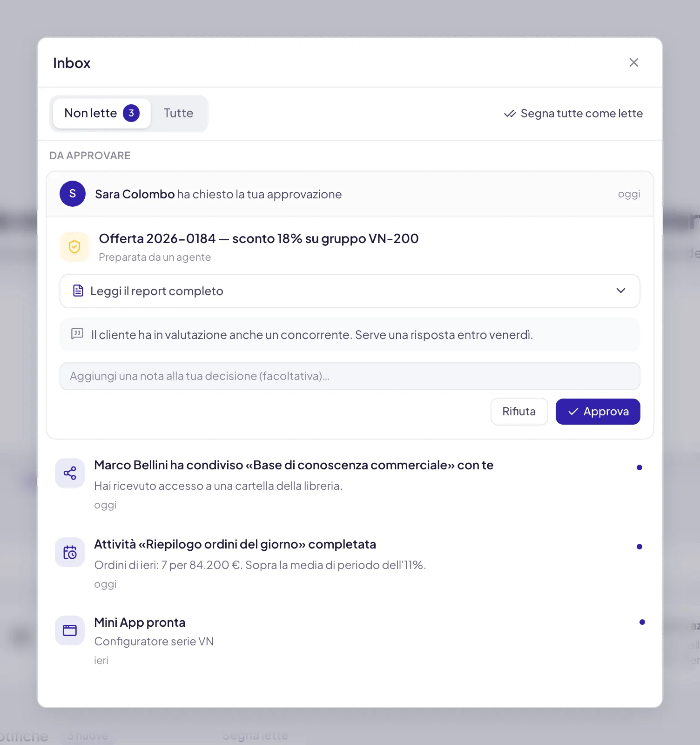Click the document icon in Leggi il report completo
Screen dimensions: 700x745
[78, 291]
